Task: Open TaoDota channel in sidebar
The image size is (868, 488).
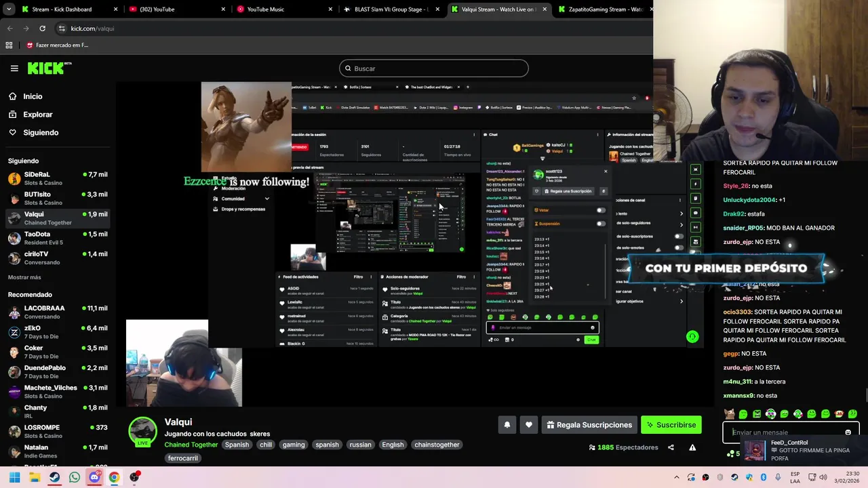Action: (58, 238)
